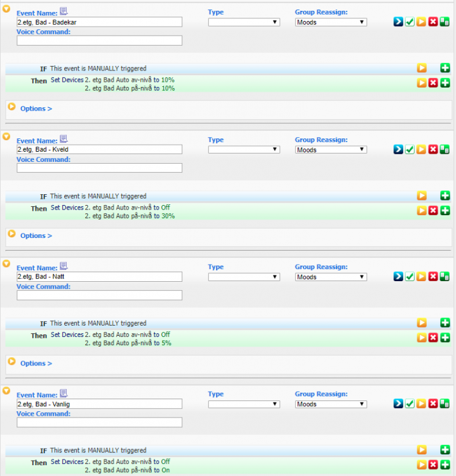Copy the 2.etg, Bad - Natt event
This screenshot has width=456, height=476.
point(445,277)
